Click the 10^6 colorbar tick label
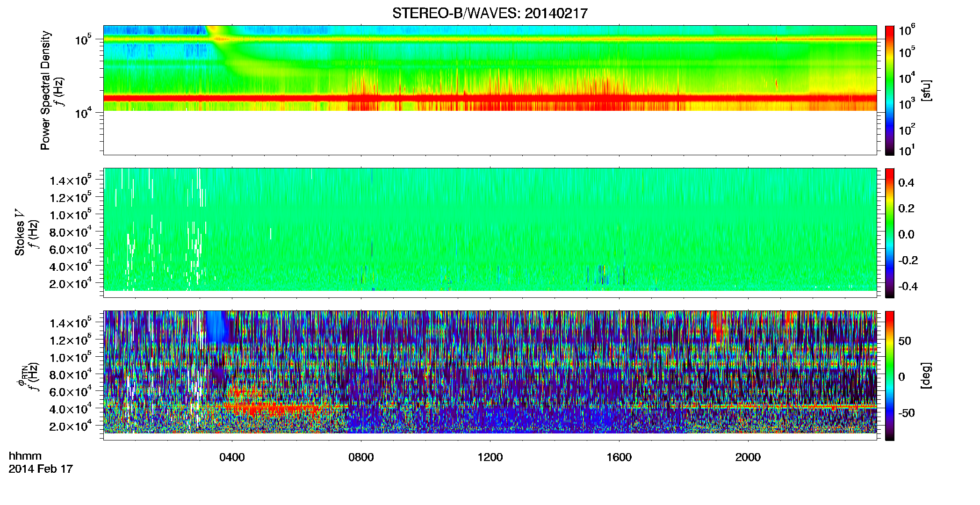 (x=907, y=31)
